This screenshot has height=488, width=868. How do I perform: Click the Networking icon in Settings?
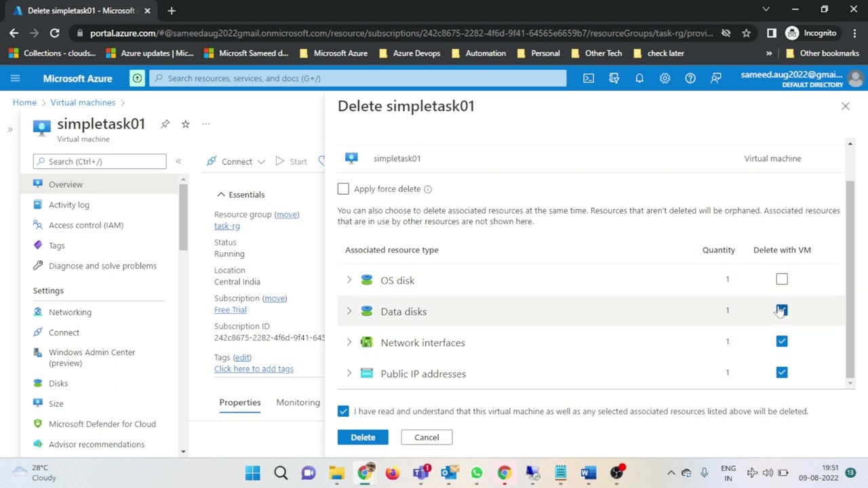[x=38, y=312]
